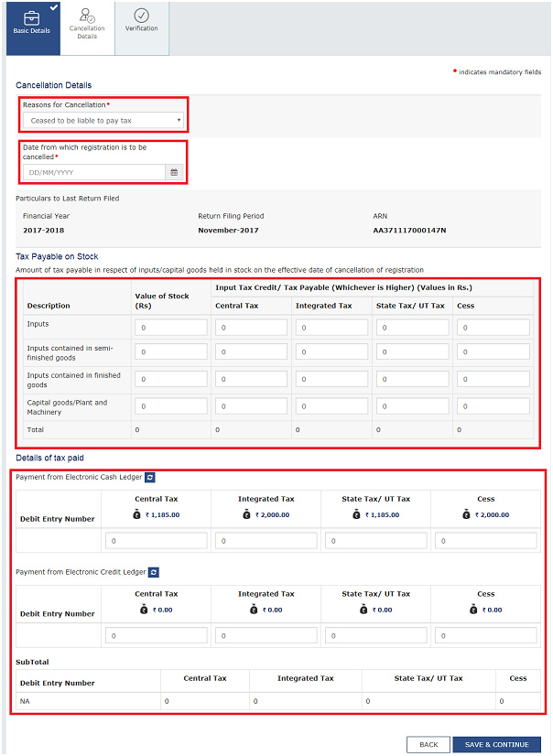
Task: Click the BACK button
Action: pyautogui.click(x=428, y=744)
